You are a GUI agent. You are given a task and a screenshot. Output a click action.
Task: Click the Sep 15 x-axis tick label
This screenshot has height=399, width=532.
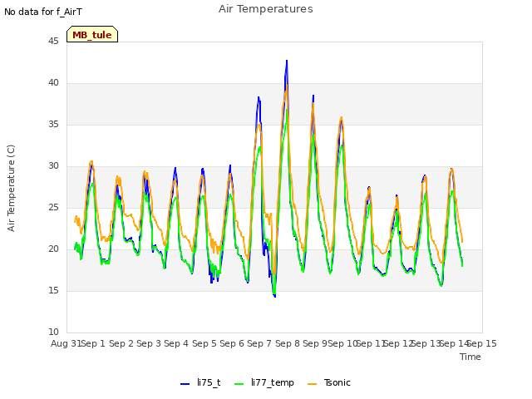tap(482, 343)
